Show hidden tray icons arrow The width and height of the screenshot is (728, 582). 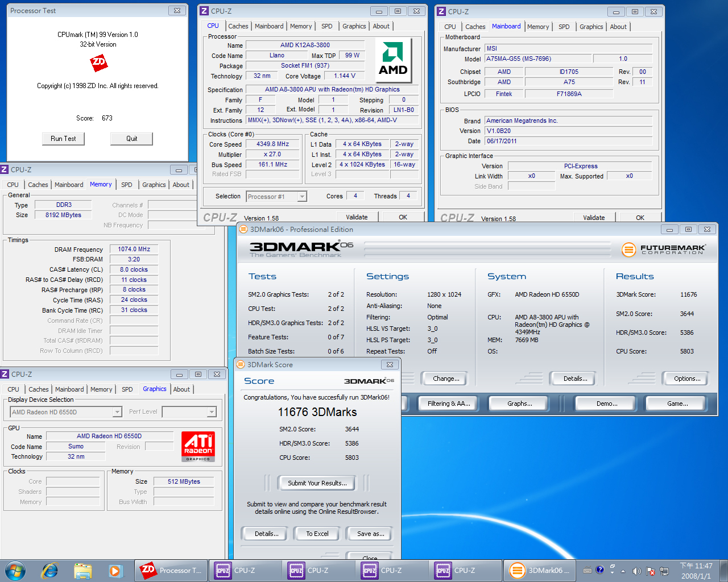pyautogui.click(x=623, y=571)
